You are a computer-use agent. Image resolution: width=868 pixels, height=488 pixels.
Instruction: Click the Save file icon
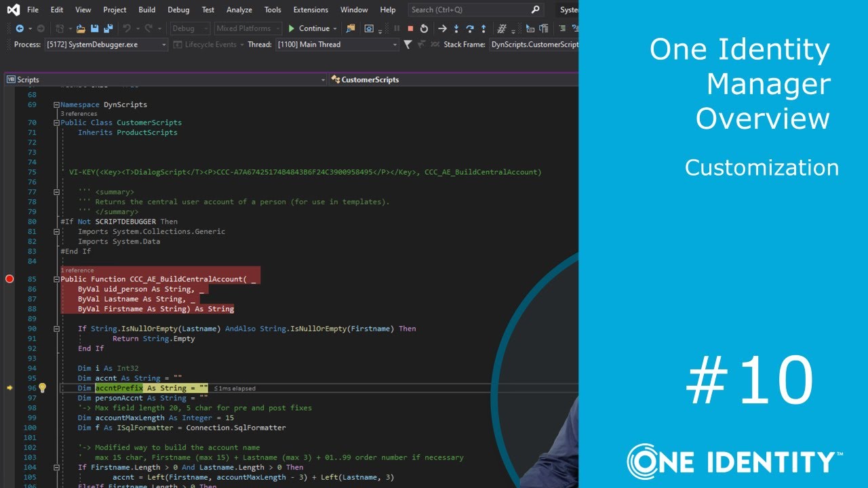tap(94, 28)
